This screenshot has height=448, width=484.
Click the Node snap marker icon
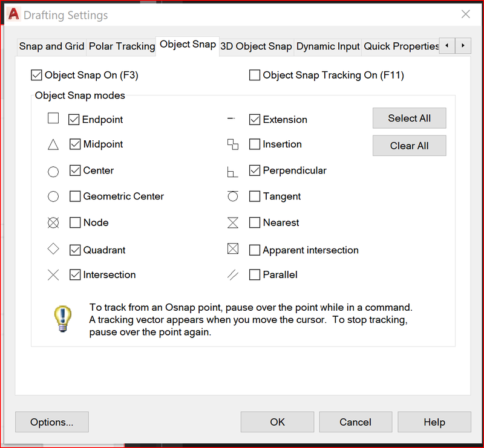coord(53,223)
